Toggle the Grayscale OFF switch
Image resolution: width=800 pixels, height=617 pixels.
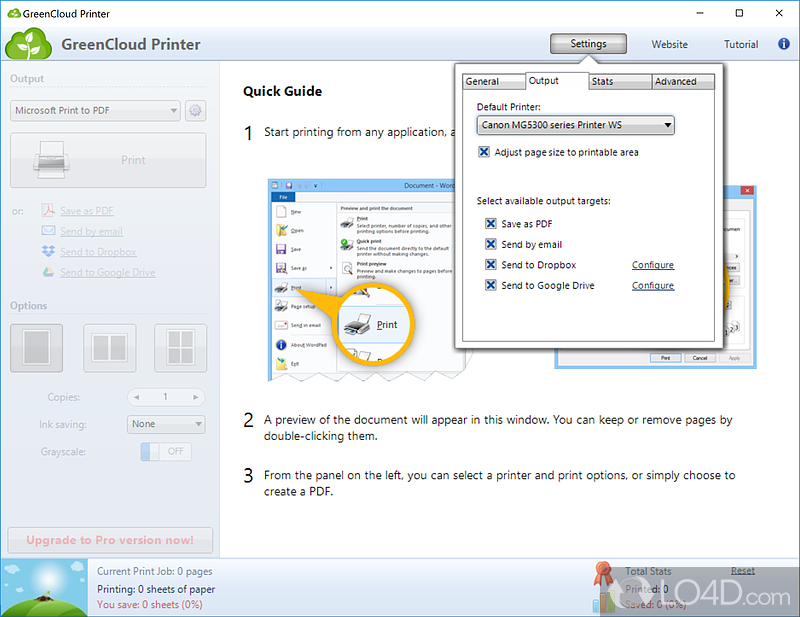[166, 452]
